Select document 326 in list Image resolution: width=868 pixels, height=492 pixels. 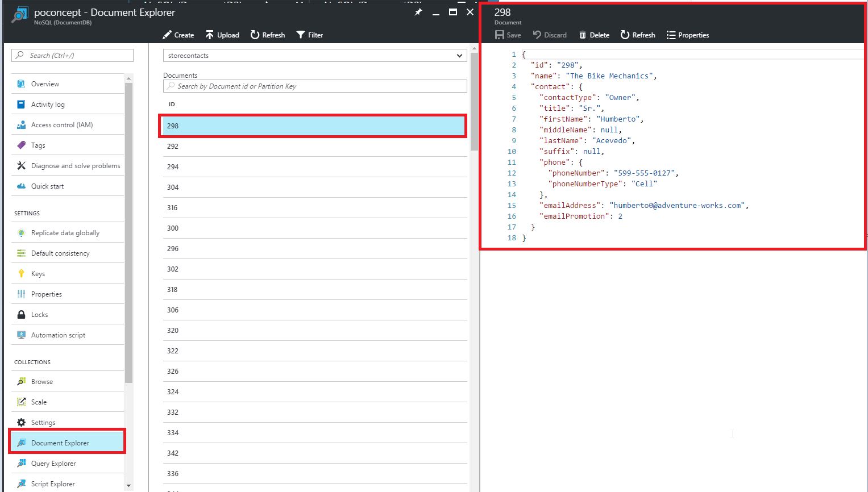click(x=315, y=372)
